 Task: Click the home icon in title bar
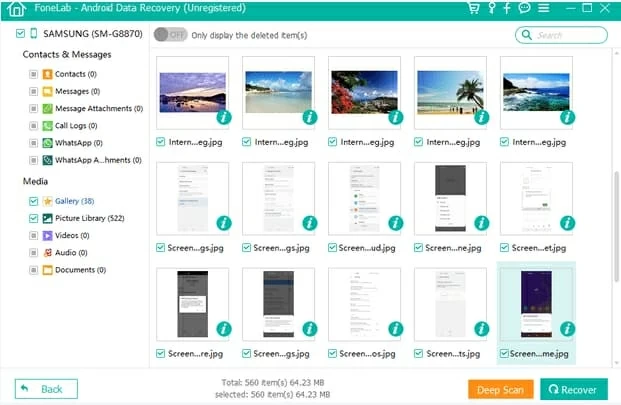[15, 9]
